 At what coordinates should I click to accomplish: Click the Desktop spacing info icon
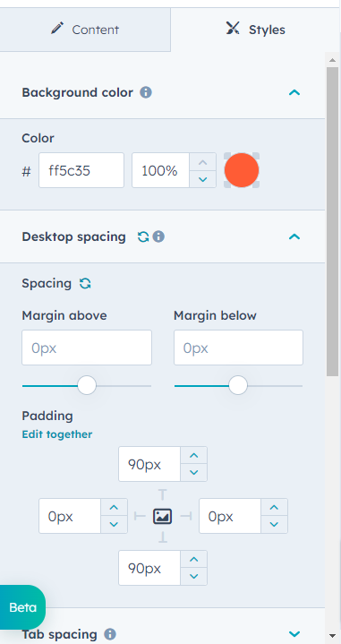coord(158,237)
